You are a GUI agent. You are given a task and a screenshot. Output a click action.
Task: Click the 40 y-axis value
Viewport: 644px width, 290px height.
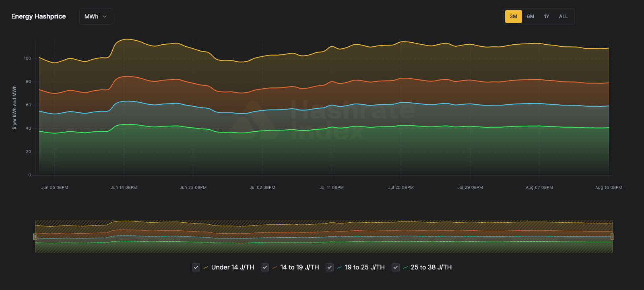click(x=29, y=128)
